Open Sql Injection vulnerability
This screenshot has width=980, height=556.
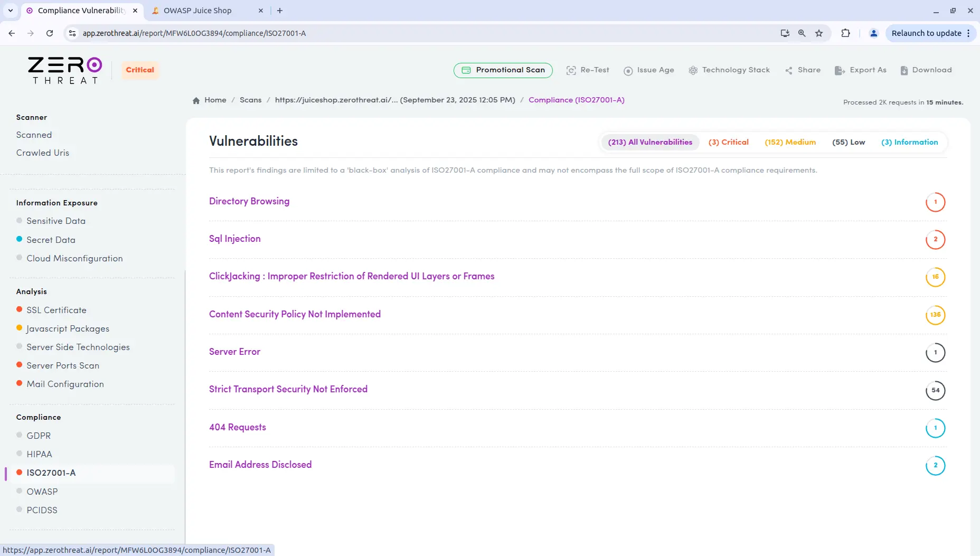[235, 239]
